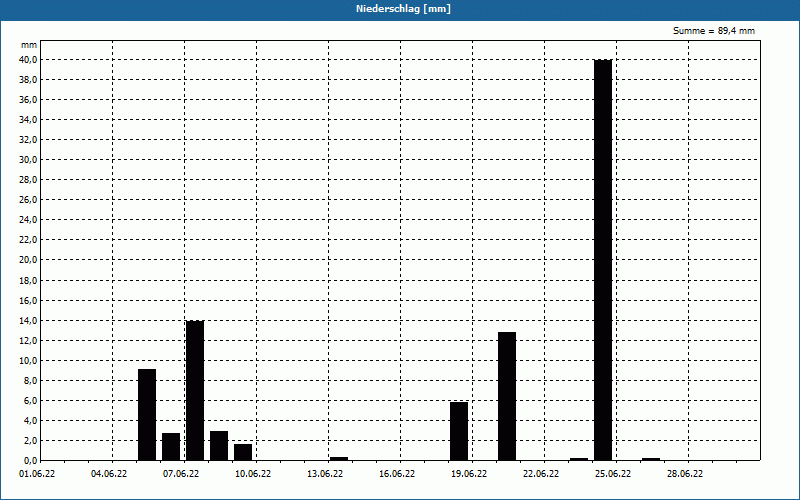Click the x-axis label 22.06.22

tap(540, 474)
